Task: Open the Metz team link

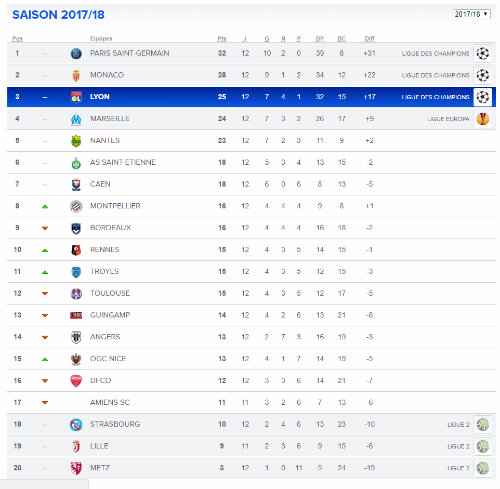Action: coord(100,468)
